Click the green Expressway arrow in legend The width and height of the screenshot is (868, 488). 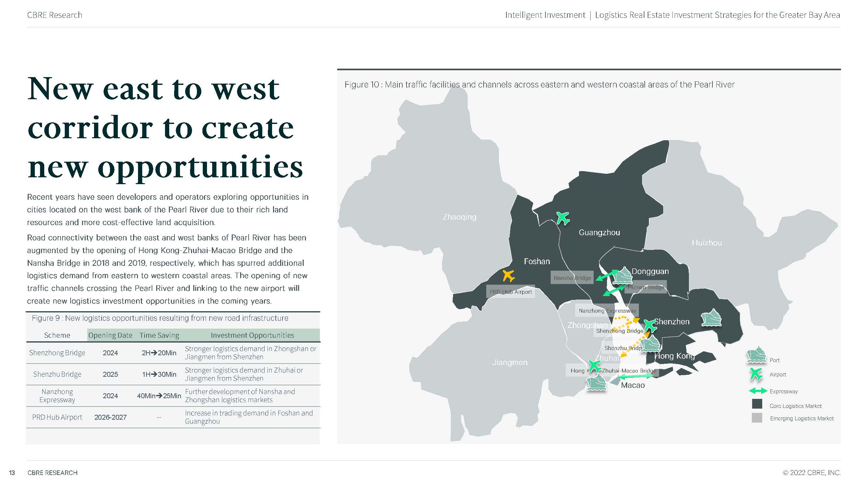click(757, 391)
